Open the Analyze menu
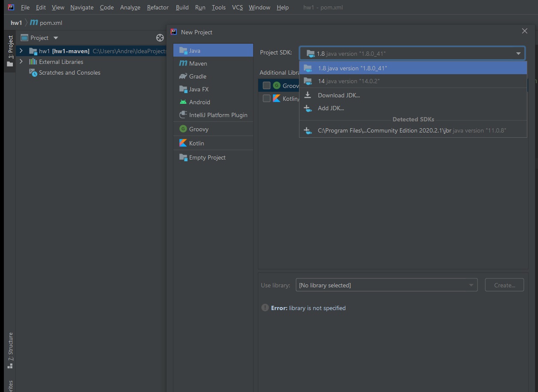The height and width of the screenshot is (392, 538). (x=130, y=7)
